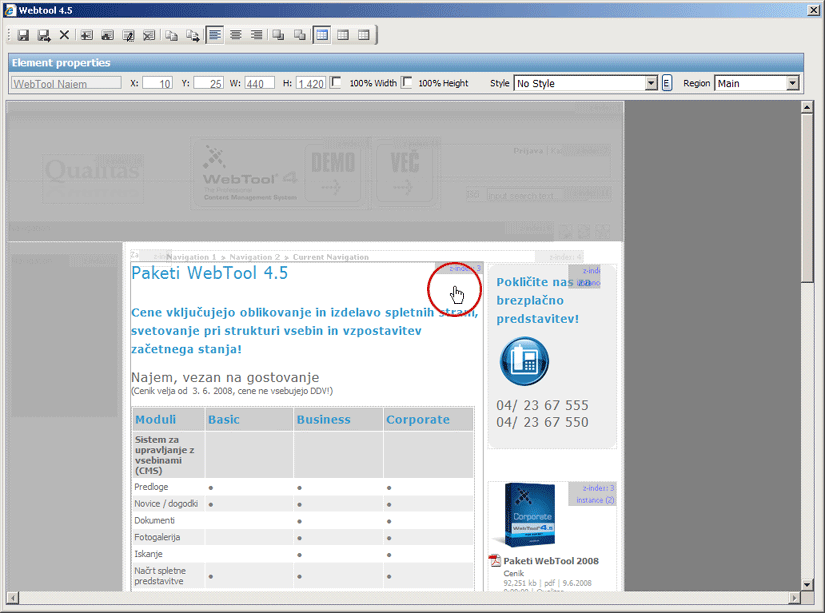Click the vertical scrollbar down arrow

[808, 584]
